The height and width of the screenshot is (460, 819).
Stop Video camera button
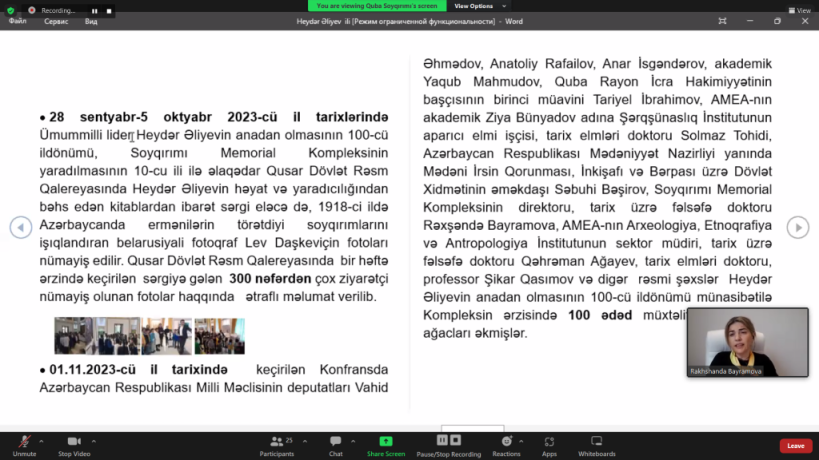point(74,446)
